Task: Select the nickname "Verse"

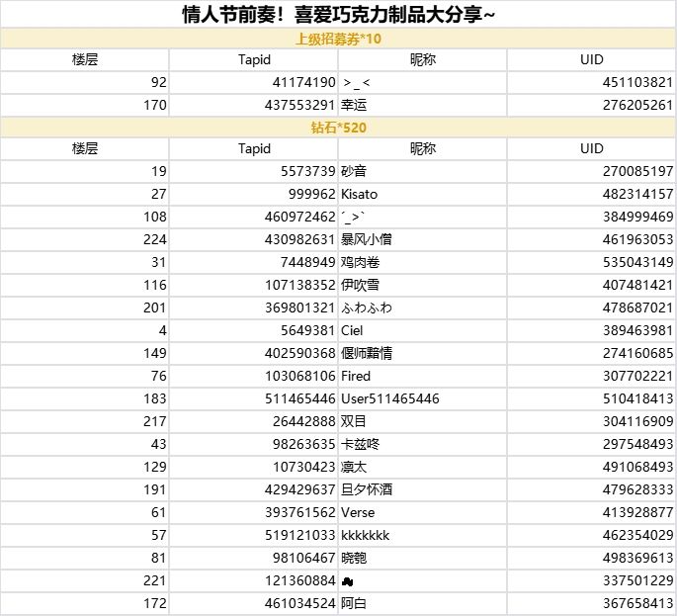Action: tap(358, 512)
